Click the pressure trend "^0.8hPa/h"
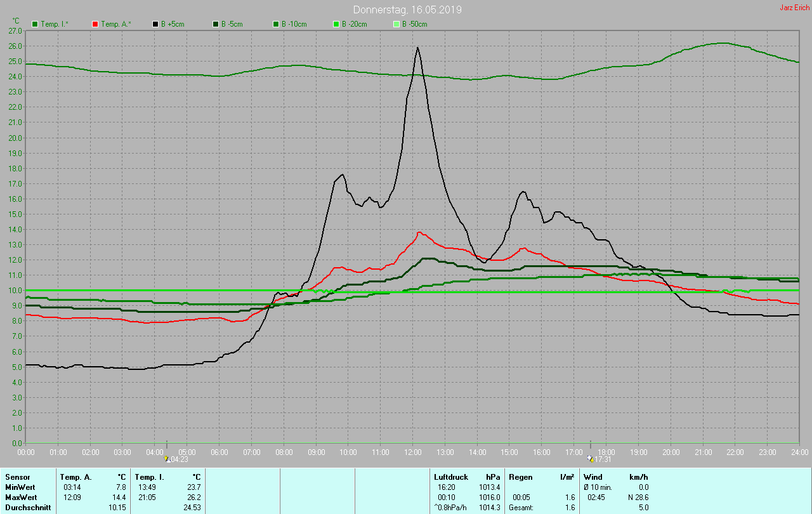The width and height of the screenshot is (812, 514). (x=451, y=508)
